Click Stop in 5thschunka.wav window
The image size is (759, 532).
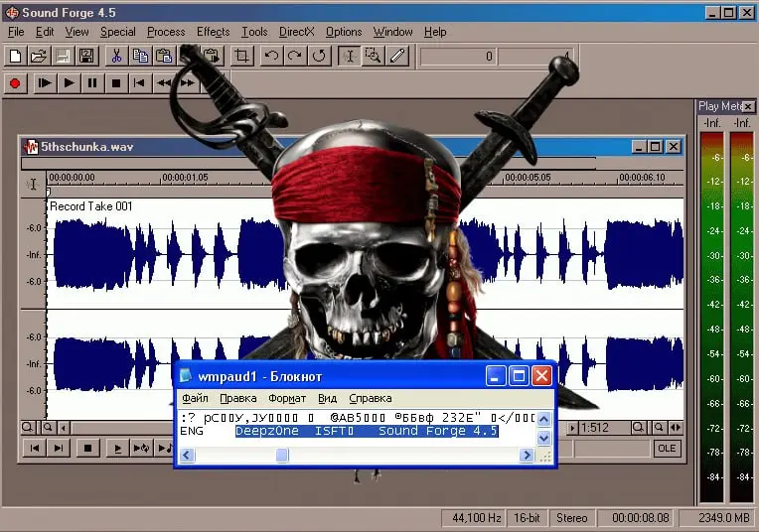pyautogui.click(x=87, y=448)
